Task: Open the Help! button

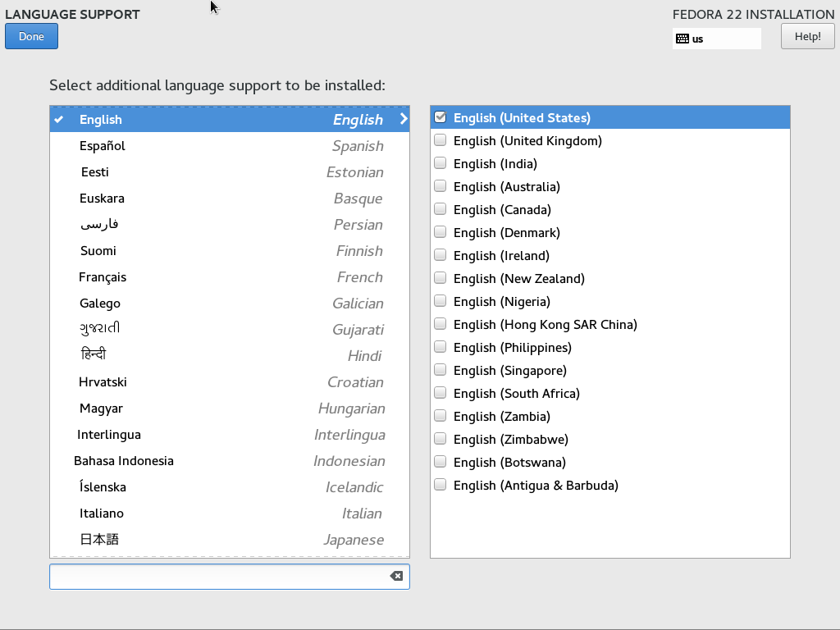Action: [807, 36]
